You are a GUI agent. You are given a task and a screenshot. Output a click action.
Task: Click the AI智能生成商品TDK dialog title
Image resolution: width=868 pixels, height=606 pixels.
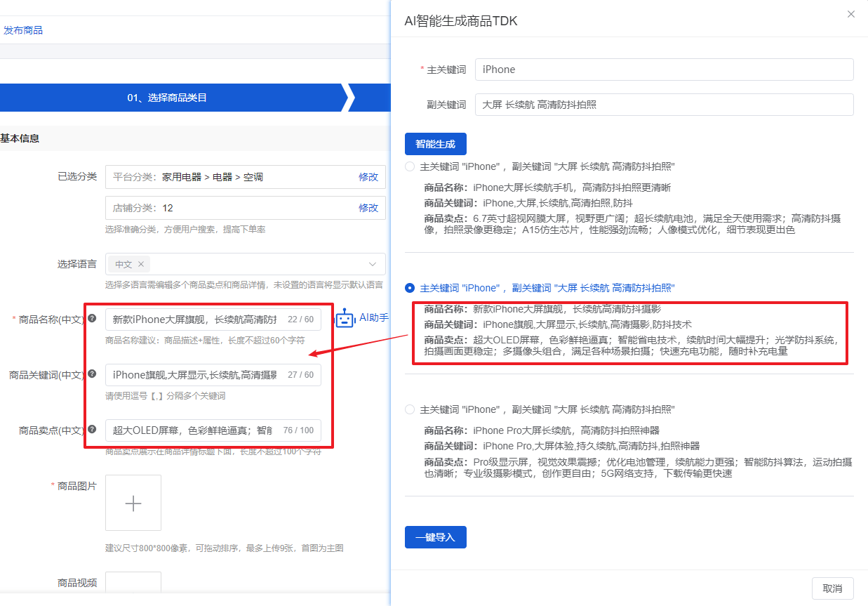click(461, 21)
